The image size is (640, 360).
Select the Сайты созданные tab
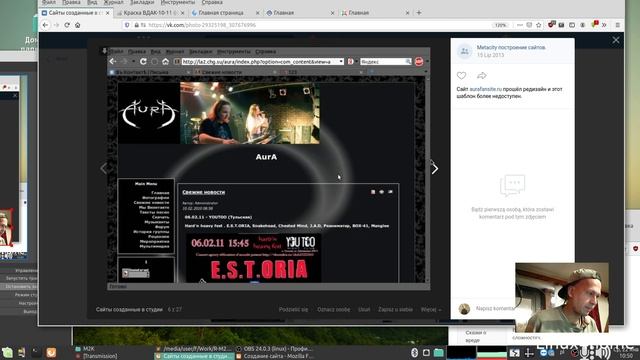[76, 13]
